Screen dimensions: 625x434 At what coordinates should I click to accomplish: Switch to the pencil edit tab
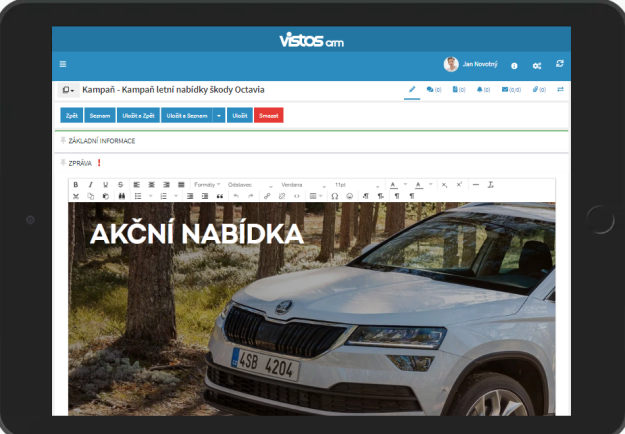pos(411,90)
